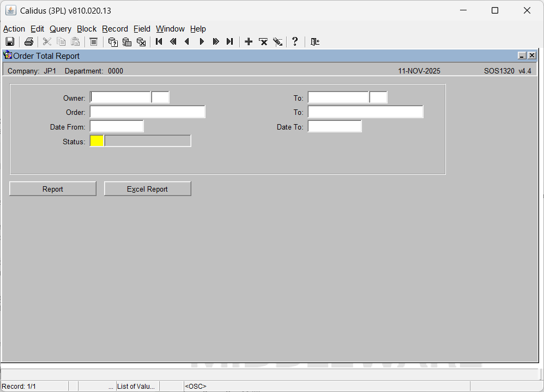This screenshot has height=392, width=544.
Task: Click the Insert Record plus icon
Action: tap(249, 42)
